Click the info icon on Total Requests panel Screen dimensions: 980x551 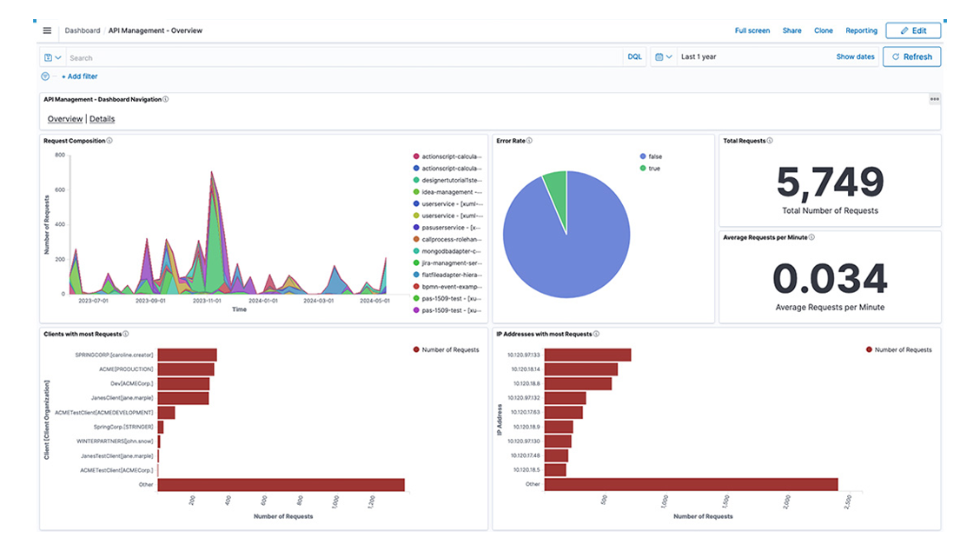(x=770, y=140)
